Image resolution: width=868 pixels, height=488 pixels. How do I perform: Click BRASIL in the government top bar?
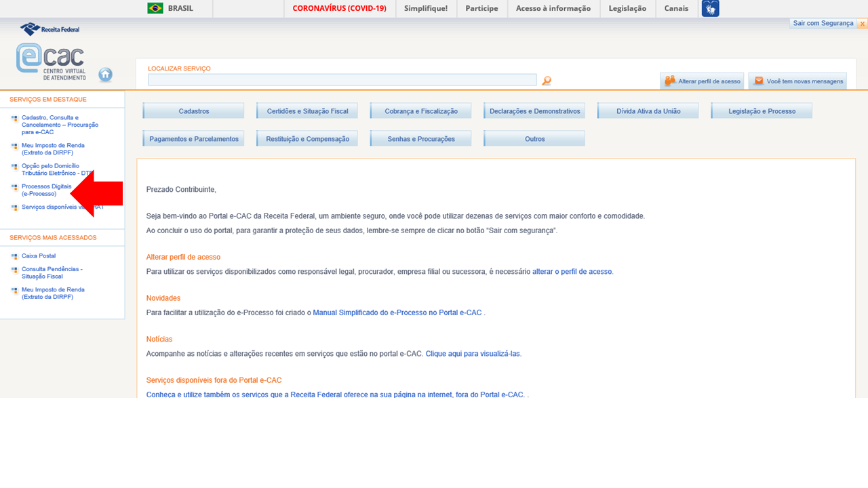click(180, 8)
